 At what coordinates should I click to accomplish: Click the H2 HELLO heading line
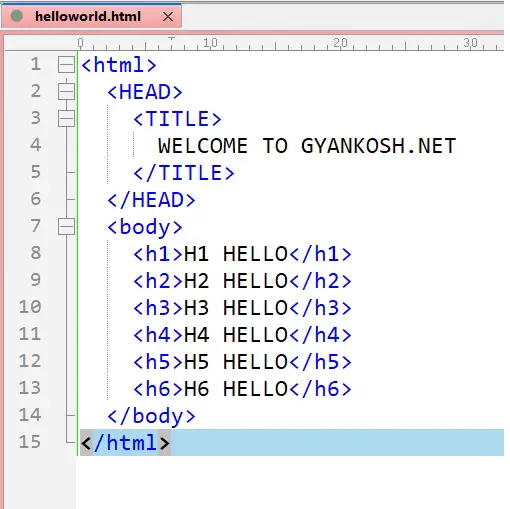pyautogui.click(x=242, y=281)
